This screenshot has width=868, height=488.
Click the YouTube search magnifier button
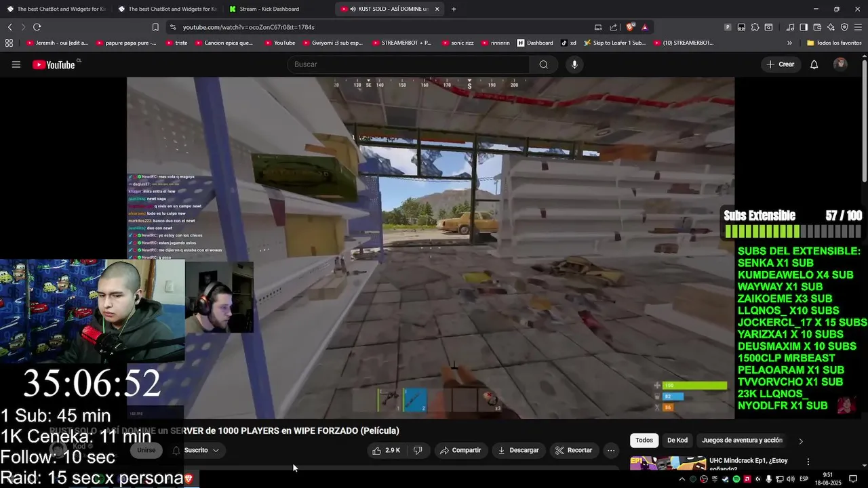click(x=543, y=64)
